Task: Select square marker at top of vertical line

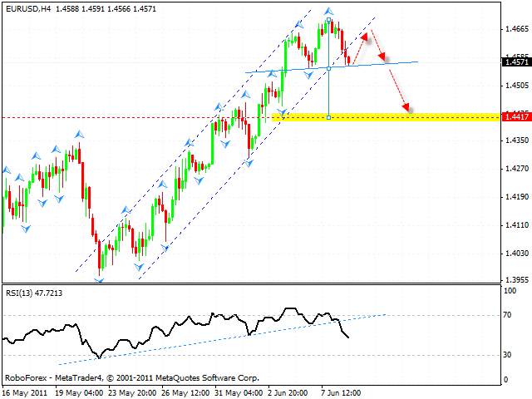Action: click(330, 18)
